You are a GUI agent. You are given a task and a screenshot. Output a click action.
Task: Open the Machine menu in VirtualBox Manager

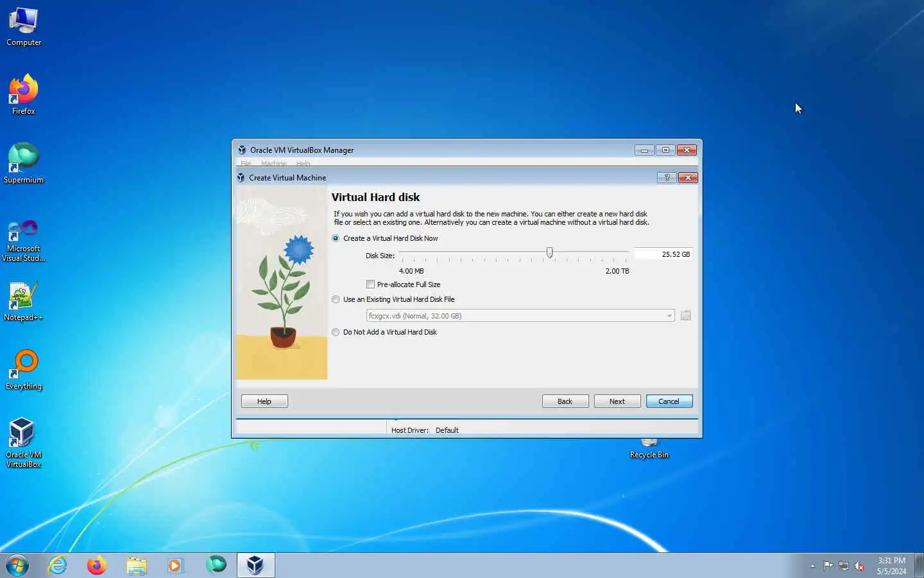pyautogui.click(x=273, y=163)
